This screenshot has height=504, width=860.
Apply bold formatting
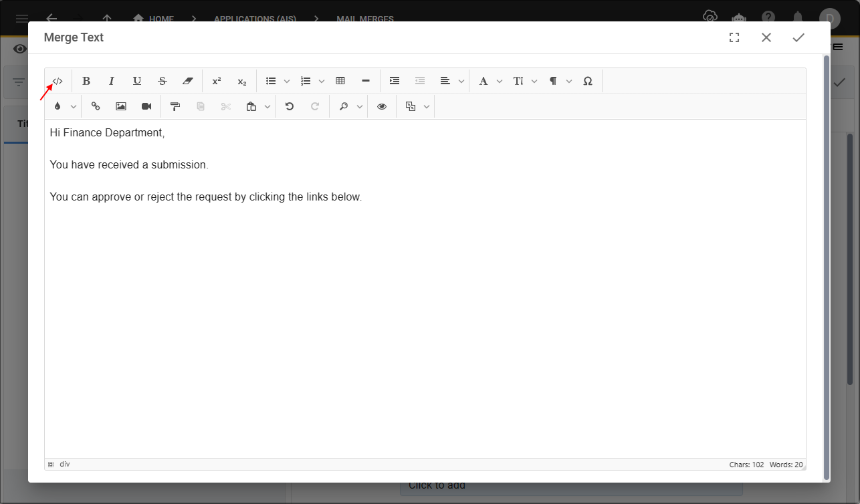coord(86,81)
